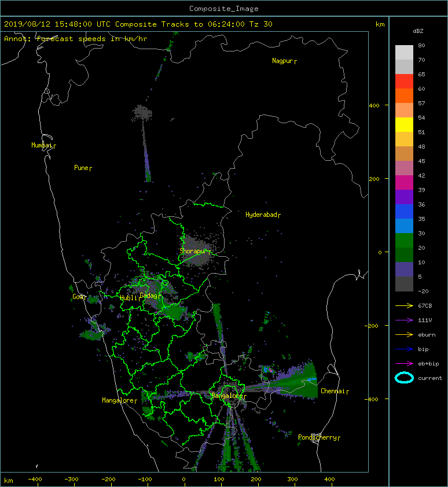Click the km label at bottom-left axis
This screenshot has height=487, width=448.
click(9, 481)
